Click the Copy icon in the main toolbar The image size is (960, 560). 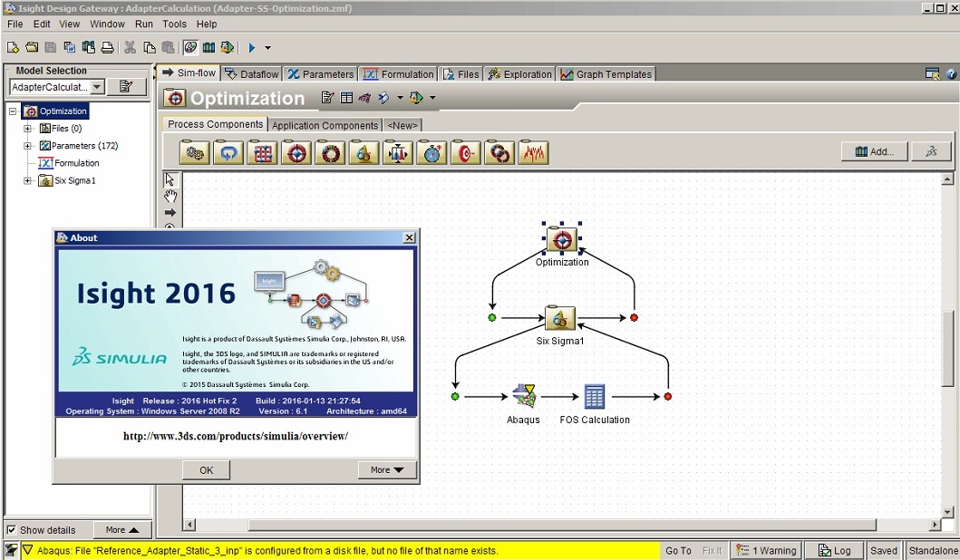149,47
